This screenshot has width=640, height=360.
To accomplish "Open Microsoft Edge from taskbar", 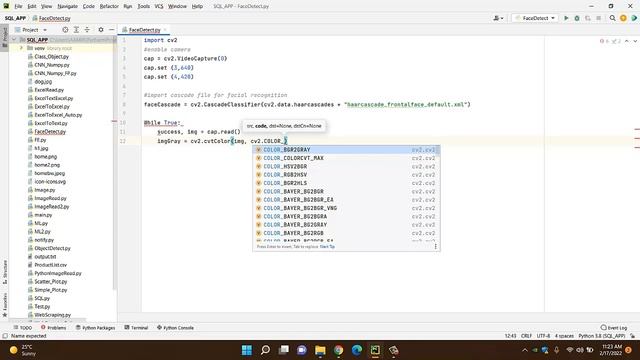I will point(357,350).
